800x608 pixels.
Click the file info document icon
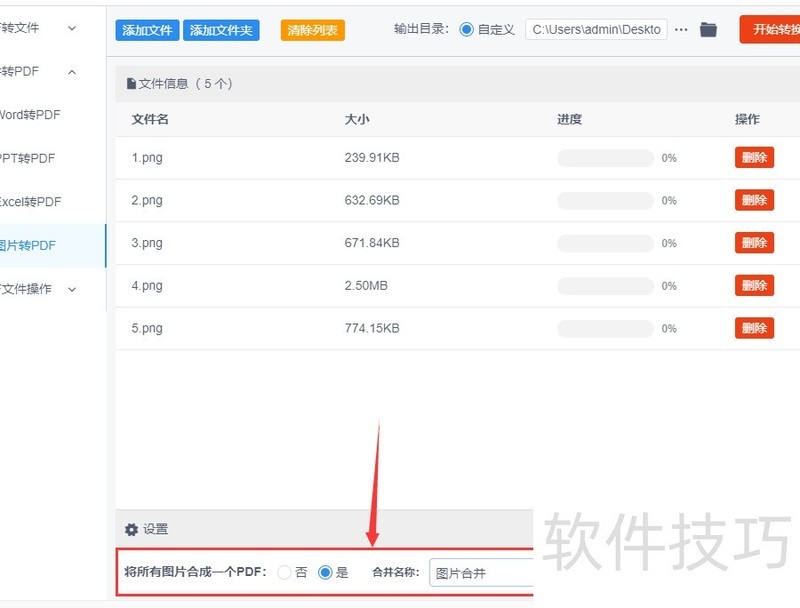tap(131, 84)
